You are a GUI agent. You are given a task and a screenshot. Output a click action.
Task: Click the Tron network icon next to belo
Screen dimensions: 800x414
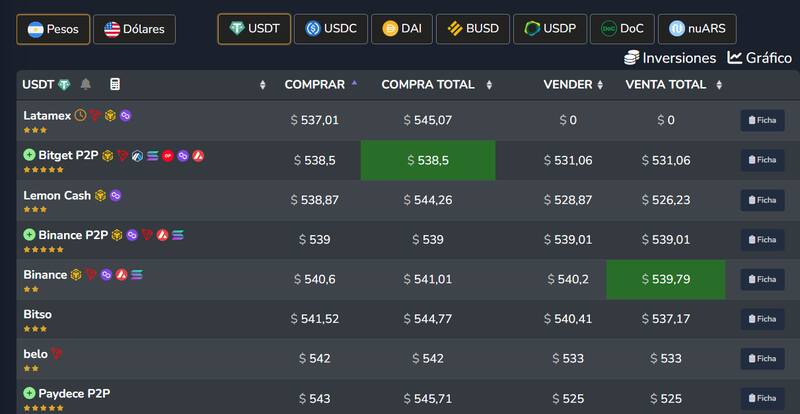point(57,354)
